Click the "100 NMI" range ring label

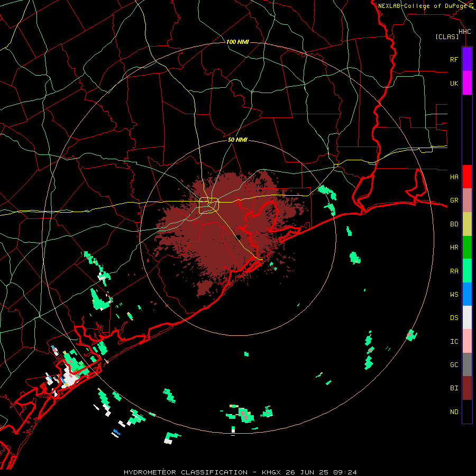click(x=237, y=42)
